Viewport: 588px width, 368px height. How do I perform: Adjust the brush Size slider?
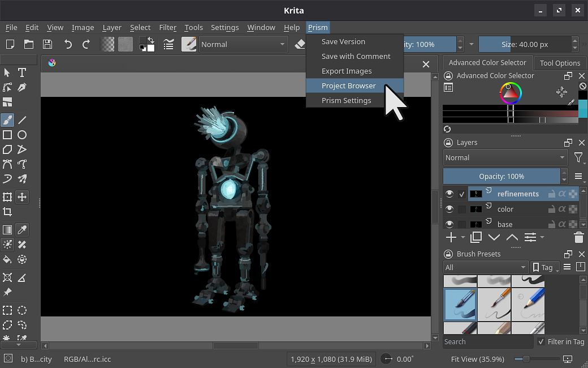pos(525,44)
